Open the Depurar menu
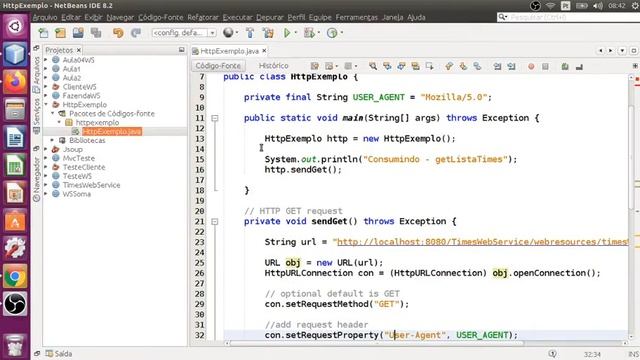This screenshot has height=360, width=640. pyautogui.click(x=269, y=17)
